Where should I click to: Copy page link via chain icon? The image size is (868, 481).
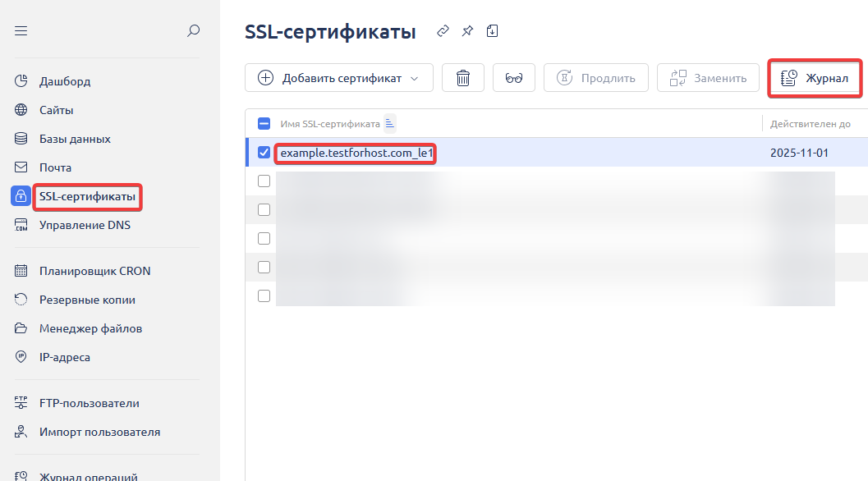(443, 31)
